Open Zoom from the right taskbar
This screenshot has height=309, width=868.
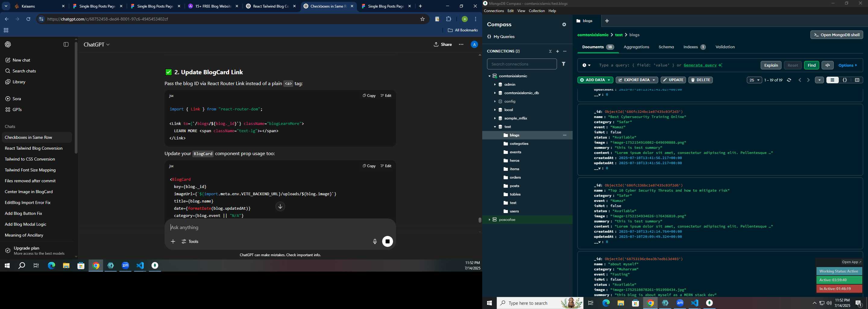680,303
